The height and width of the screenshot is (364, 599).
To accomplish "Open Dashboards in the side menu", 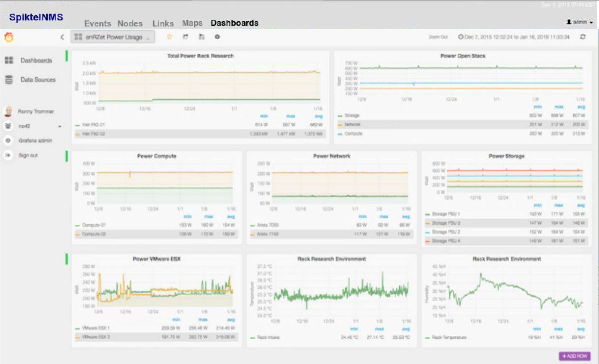I will pyautogui.click(x=36, y=61).
